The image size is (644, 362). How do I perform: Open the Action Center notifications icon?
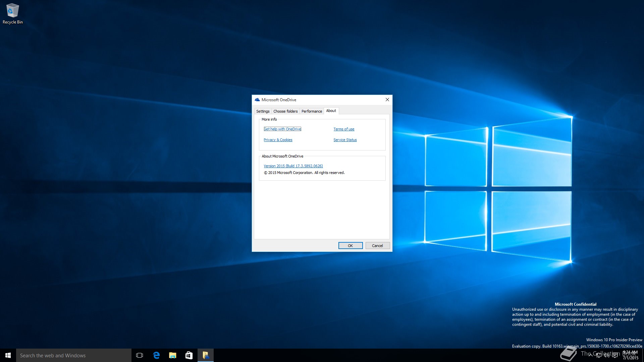click(615, 355)
